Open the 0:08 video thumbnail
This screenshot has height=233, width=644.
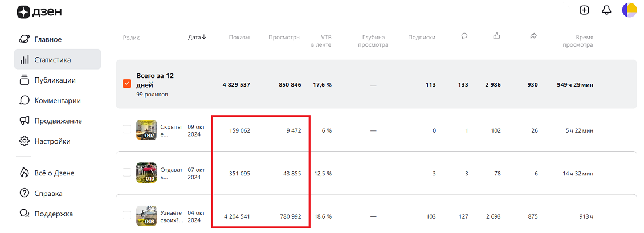coord(146,215)
